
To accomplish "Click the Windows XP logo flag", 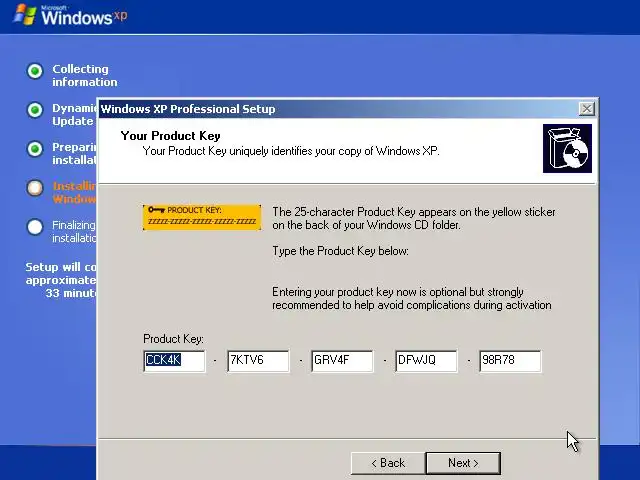I will [x=25, y=15].
